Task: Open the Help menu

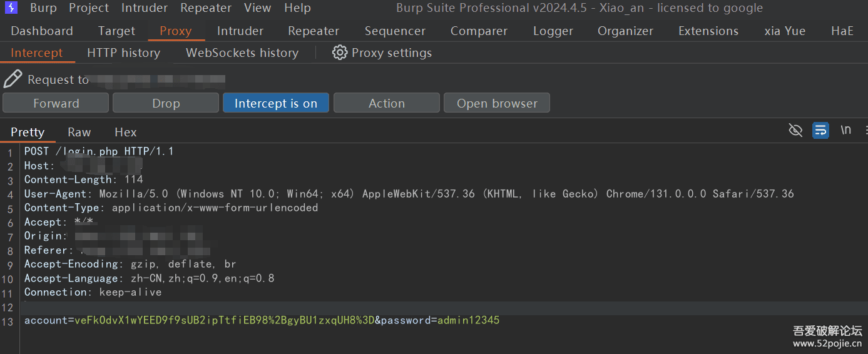Action: pyautogui.click(x=297, y=8)
